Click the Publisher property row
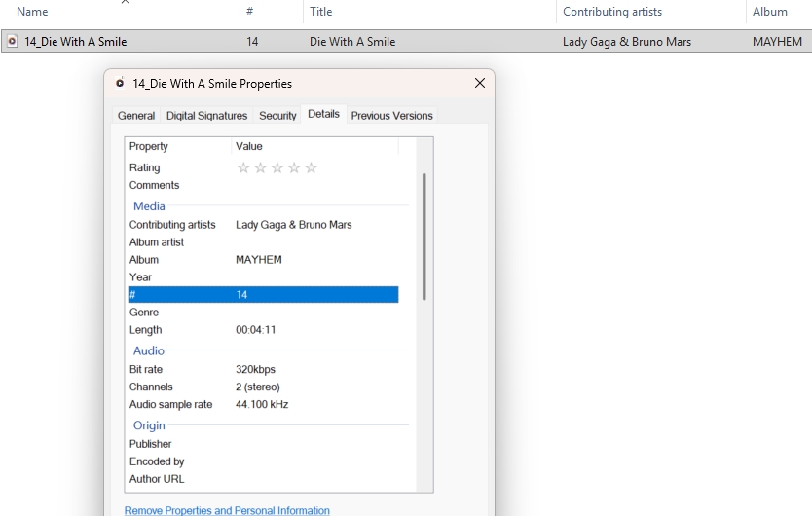Image resolution: width=812 pixels, height=516 pixels. [x=263, y=444]
